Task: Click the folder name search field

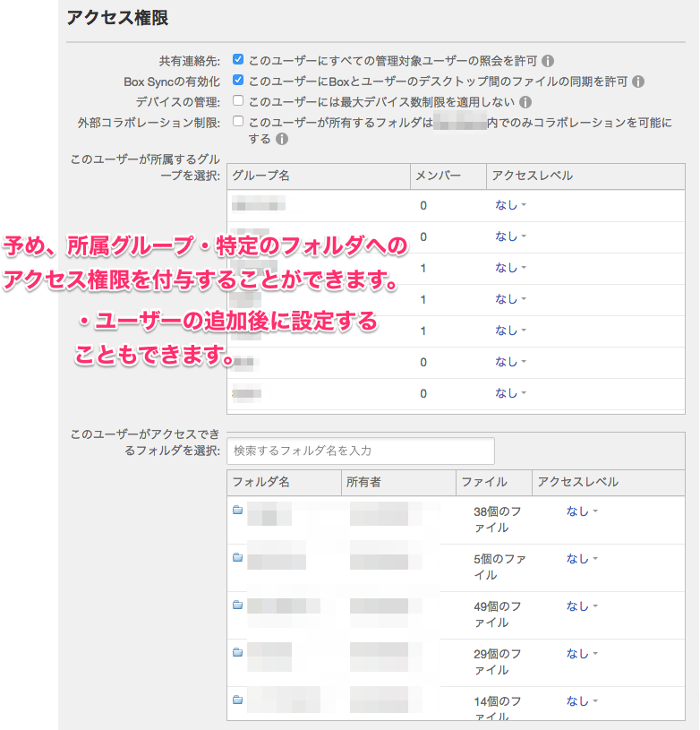Action: (361, 451)
